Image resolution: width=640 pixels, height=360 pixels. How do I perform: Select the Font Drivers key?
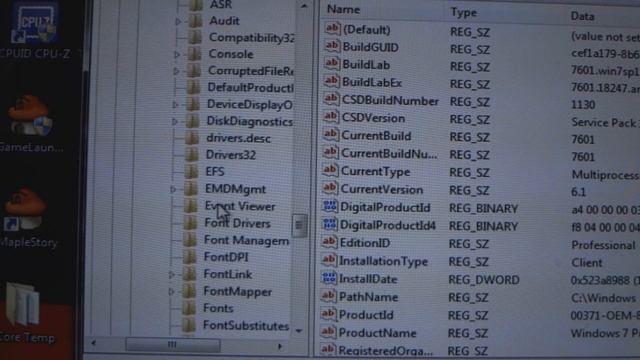[x=238, y=223]
